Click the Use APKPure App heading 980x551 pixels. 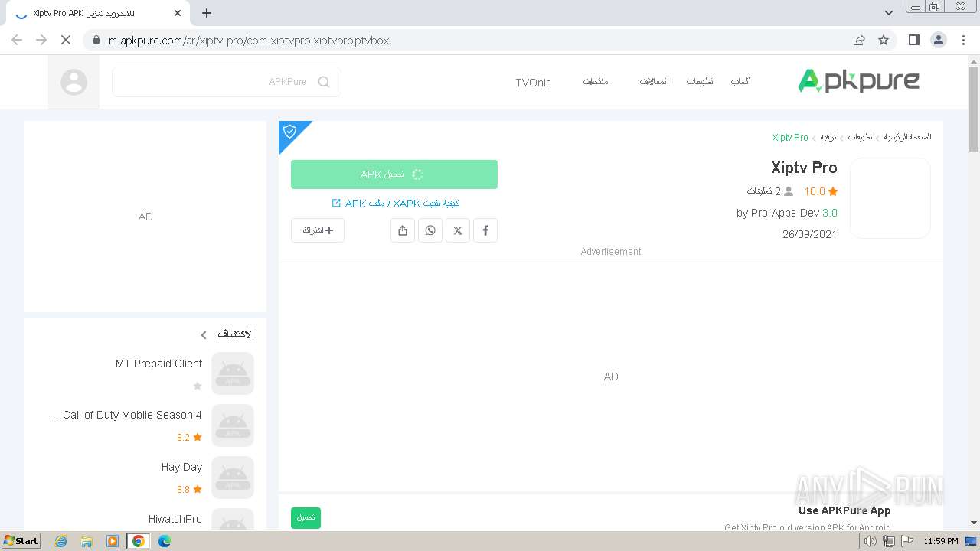pos(844,510)
